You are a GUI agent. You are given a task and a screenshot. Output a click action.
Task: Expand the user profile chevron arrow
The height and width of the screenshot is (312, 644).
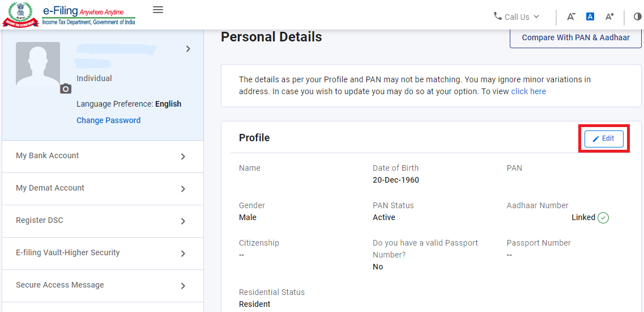pos(188,49)
